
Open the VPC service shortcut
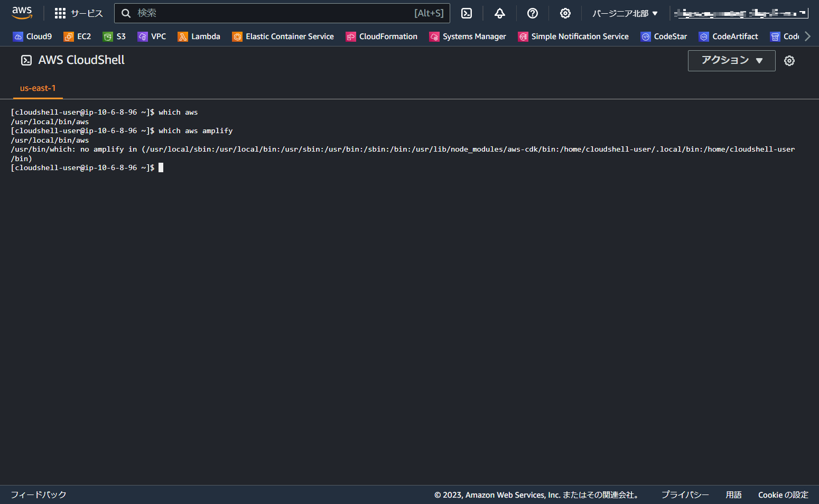[152, 36]
